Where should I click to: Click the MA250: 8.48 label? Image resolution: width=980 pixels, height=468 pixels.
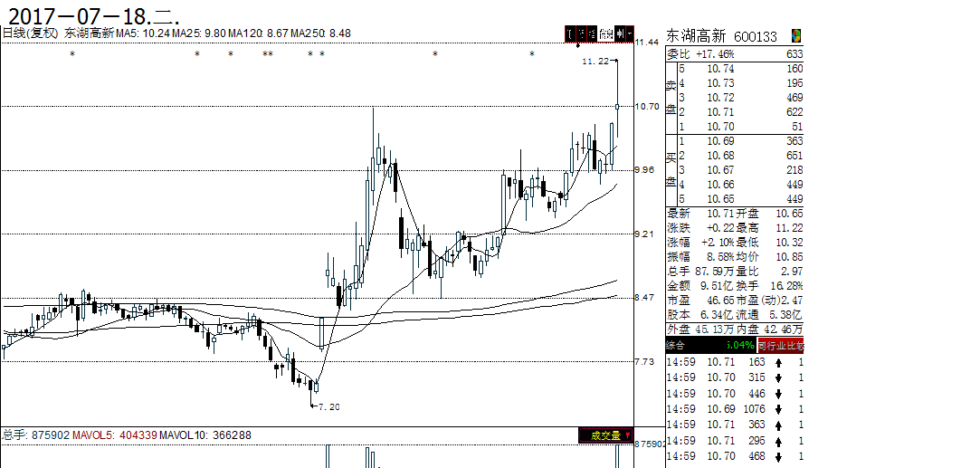(x=320, y=33)
